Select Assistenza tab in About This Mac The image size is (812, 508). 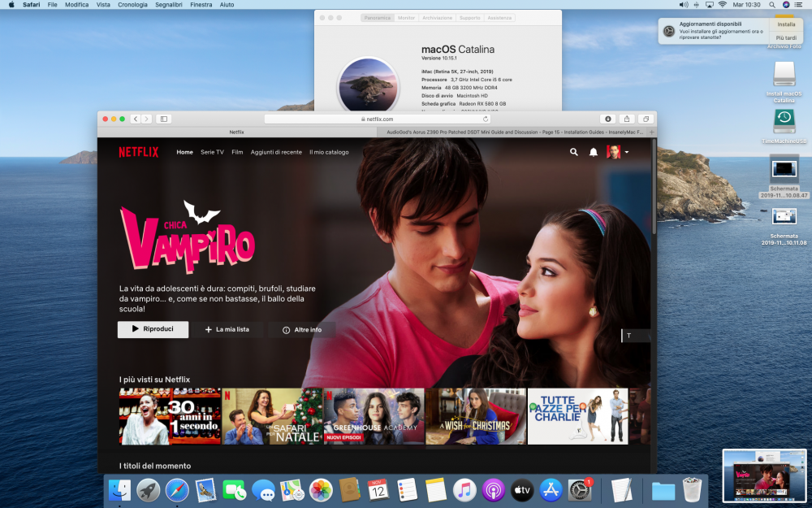[x=499, y=18]
